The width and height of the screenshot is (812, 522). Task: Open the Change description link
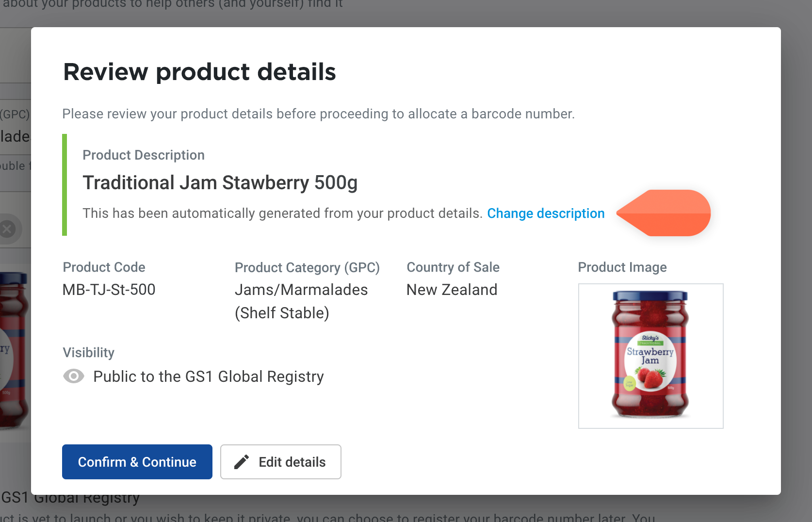pyautogui.click(x=545, y=213)
